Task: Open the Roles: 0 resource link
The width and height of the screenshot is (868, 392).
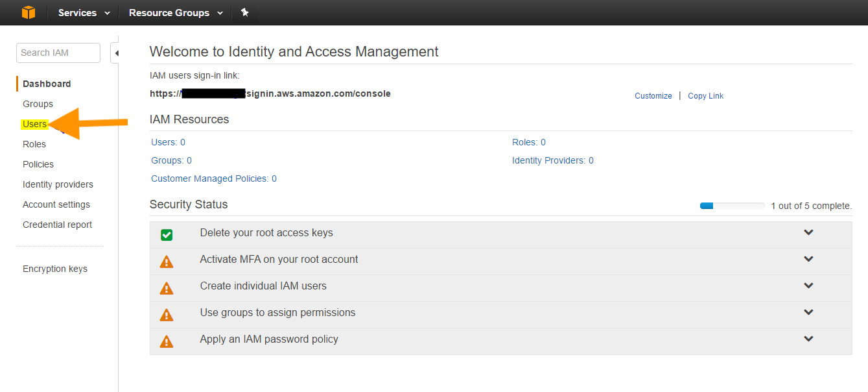Action: (529, 142)
